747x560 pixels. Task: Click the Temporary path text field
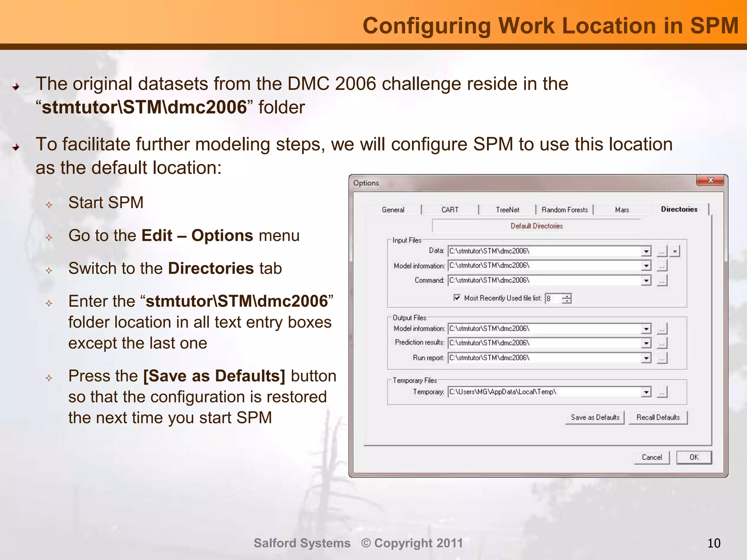[545, 392]
